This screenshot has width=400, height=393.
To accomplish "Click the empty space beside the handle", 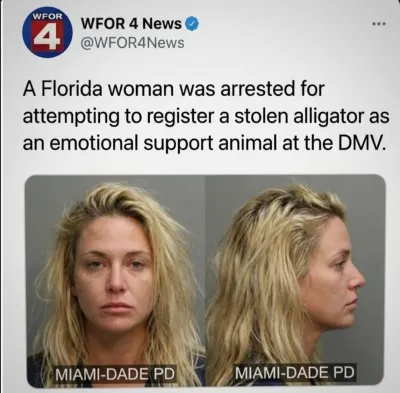I will pyautogui.click(x=277, y=43).
